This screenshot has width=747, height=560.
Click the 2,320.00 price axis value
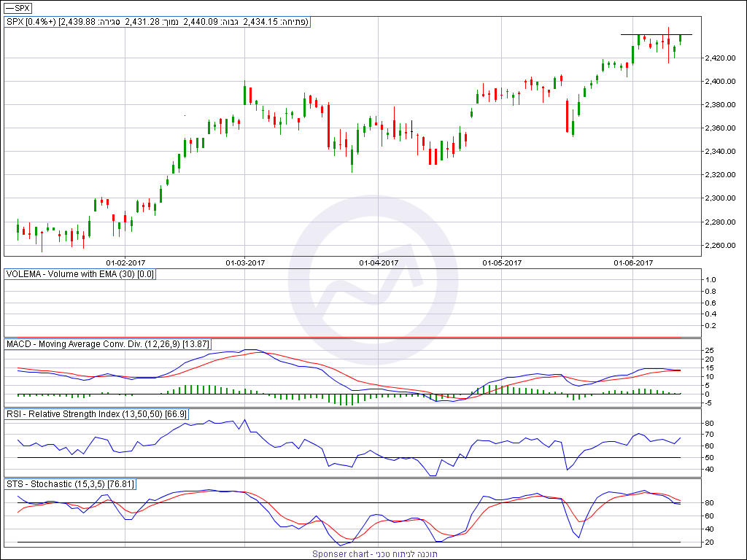(x=720, y=175)
